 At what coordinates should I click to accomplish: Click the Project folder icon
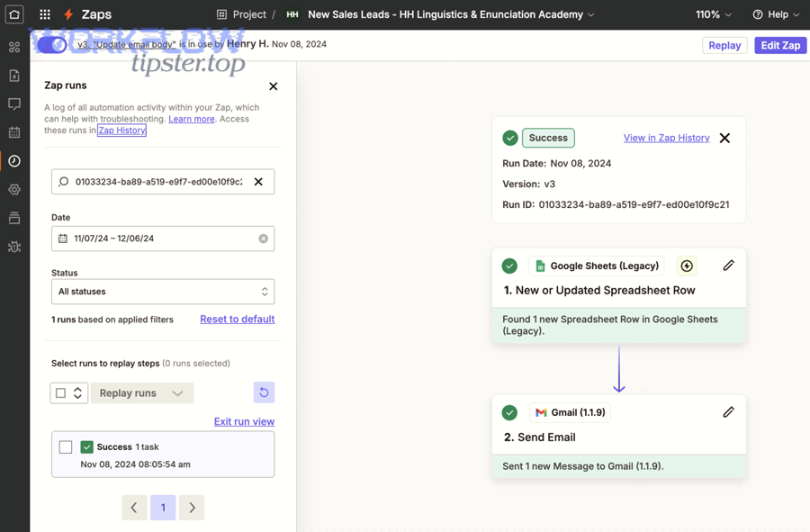click(221, 14)
